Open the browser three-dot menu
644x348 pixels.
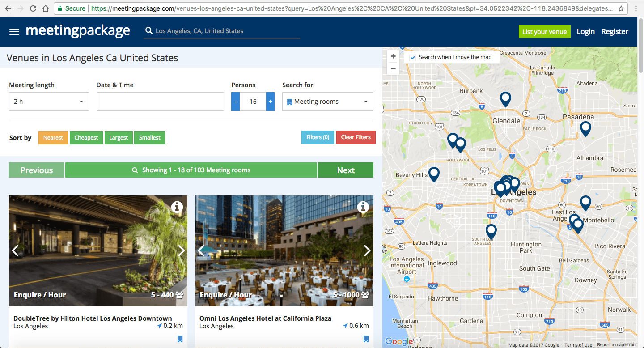[x=636, y=8]
